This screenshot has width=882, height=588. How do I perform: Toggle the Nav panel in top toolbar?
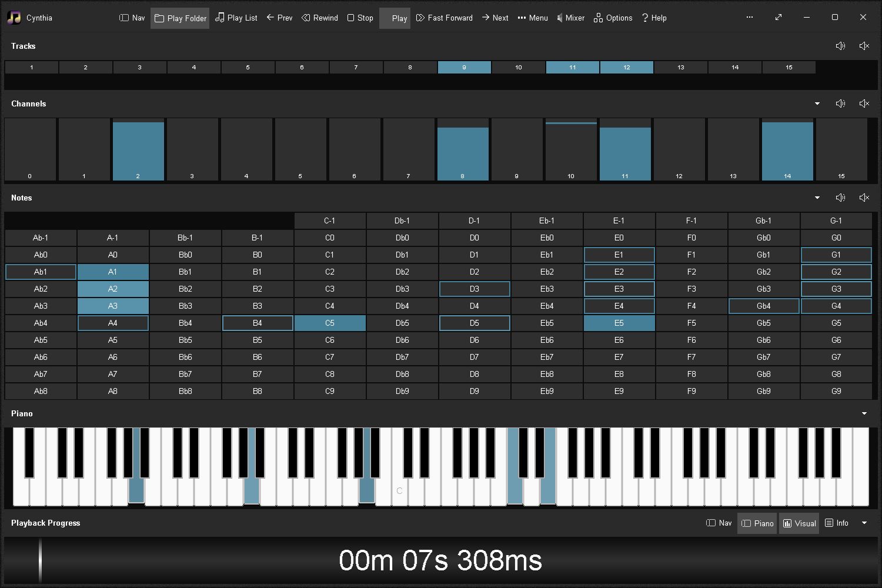132,18
